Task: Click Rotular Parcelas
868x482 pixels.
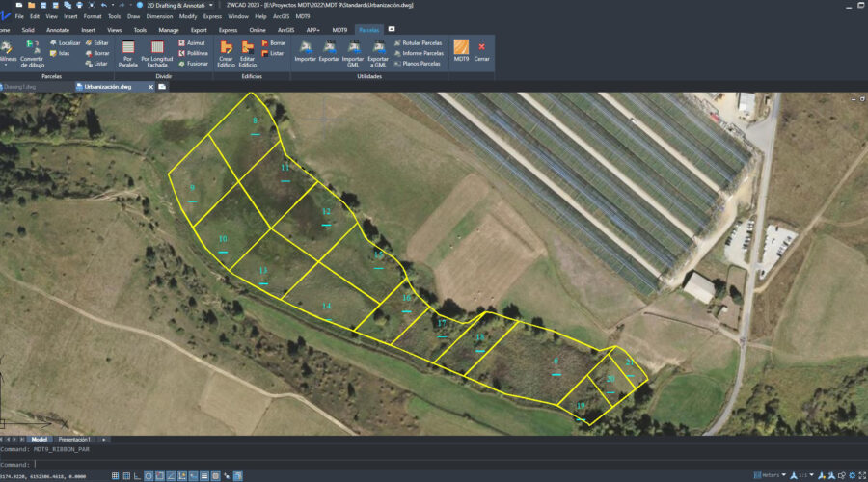Action: tap(418, 42)
